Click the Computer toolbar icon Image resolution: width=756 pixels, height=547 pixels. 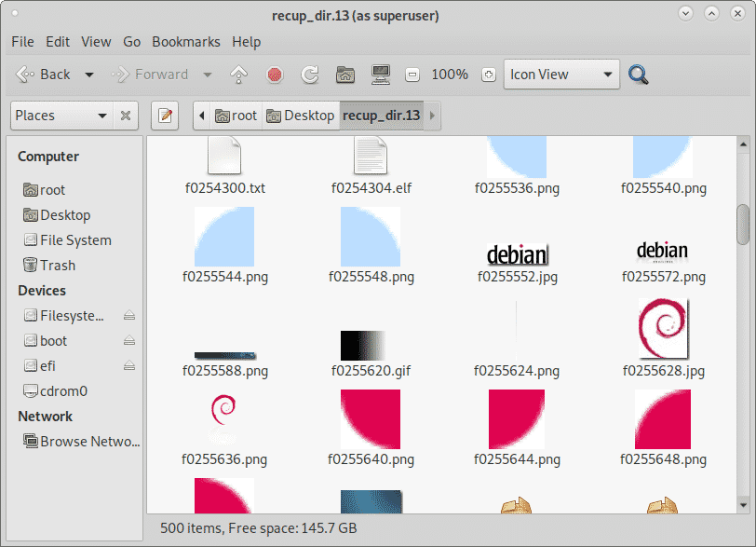pyautogui.click(x=380, y=75)
